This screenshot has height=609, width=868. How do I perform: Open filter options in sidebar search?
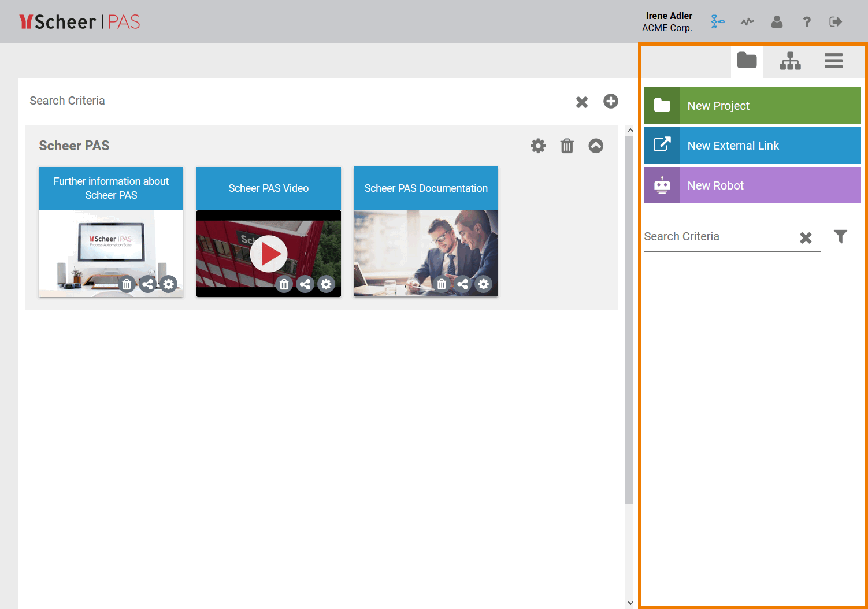pos(840,236)
